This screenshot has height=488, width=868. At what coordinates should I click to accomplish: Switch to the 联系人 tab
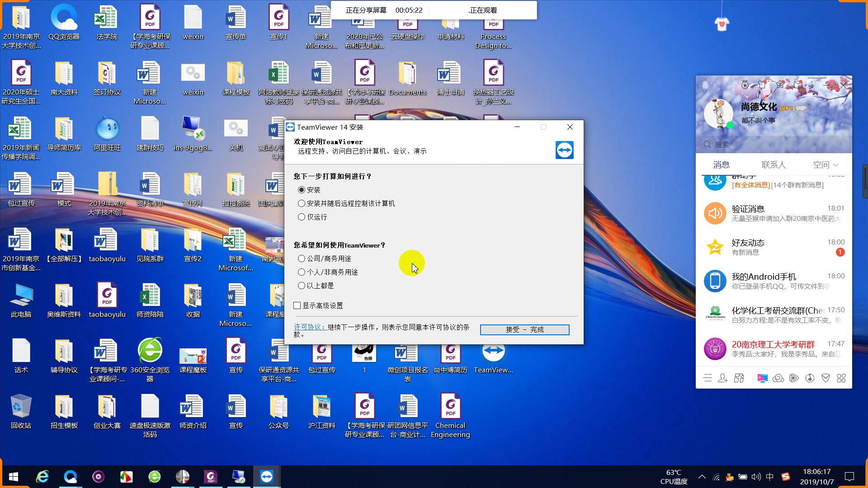click(774, 164)
